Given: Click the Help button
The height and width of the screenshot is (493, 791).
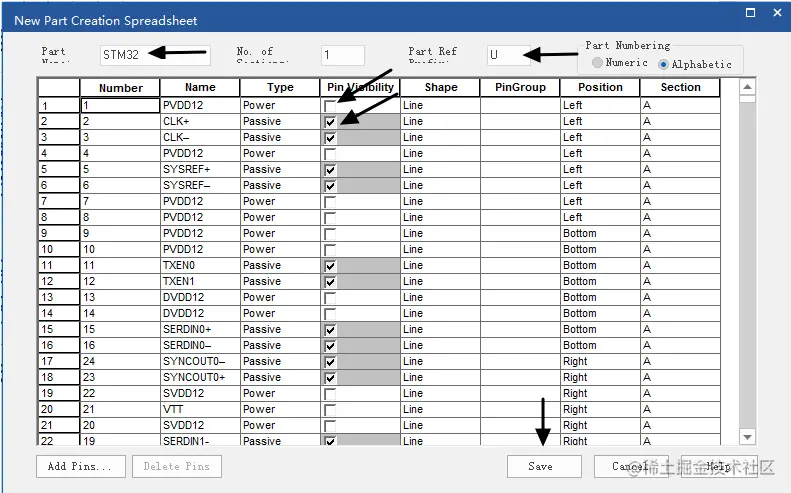Looking at the screenshot, I should pos(718,466).
